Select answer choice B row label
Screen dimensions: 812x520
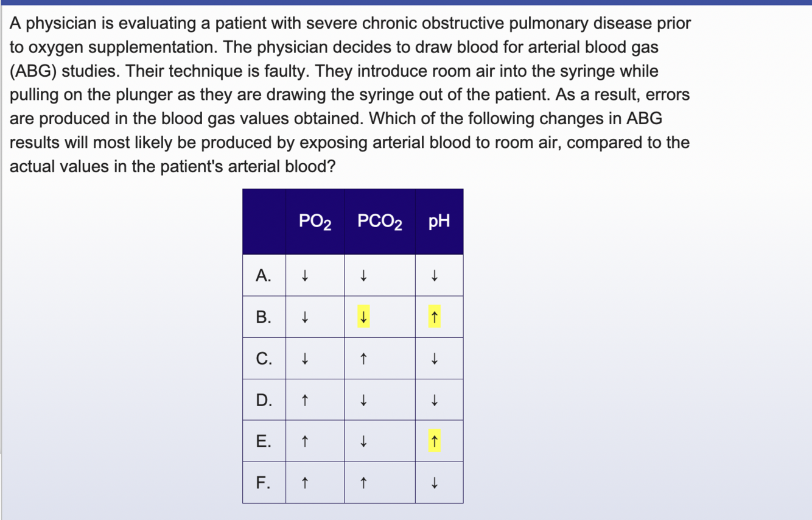[264, 317]
